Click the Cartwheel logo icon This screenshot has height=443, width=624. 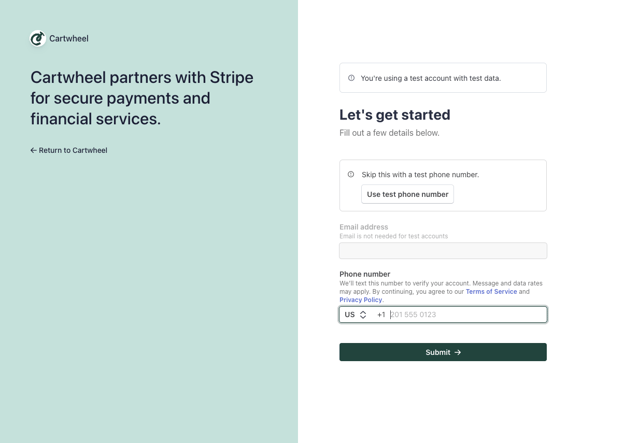click(x=38, y=39)
